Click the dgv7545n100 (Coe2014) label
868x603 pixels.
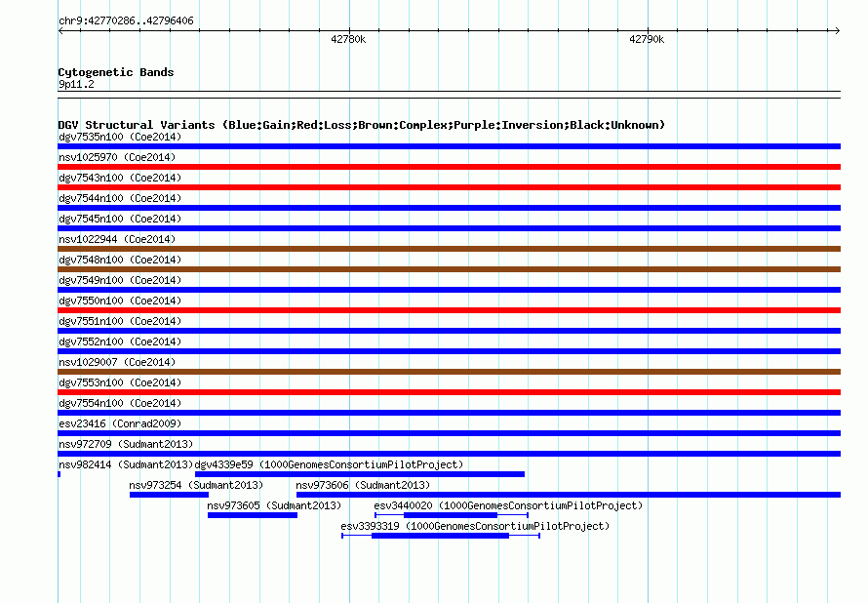(x=120, y=219)
